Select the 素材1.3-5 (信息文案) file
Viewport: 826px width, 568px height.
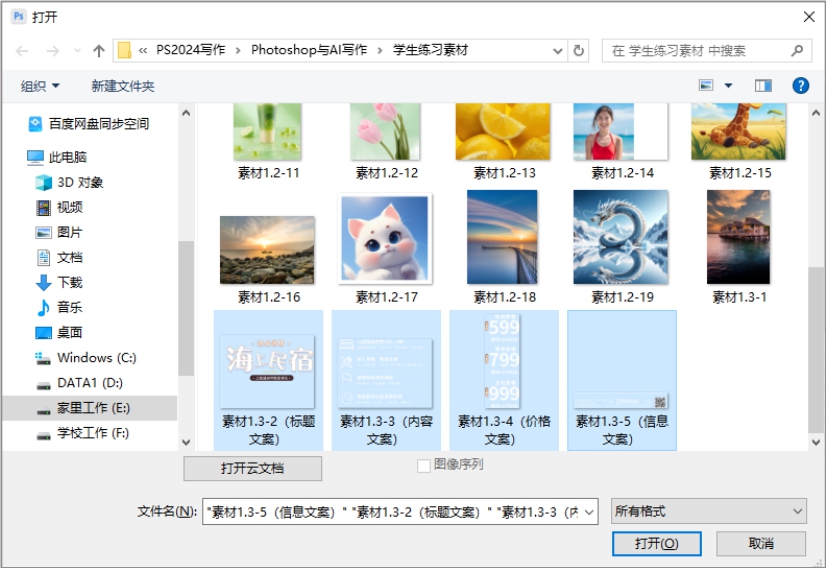tap(622, 380)
